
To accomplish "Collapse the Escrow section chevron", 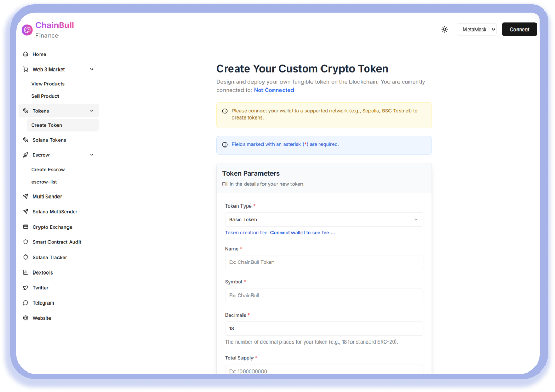I will pos(92,155).
